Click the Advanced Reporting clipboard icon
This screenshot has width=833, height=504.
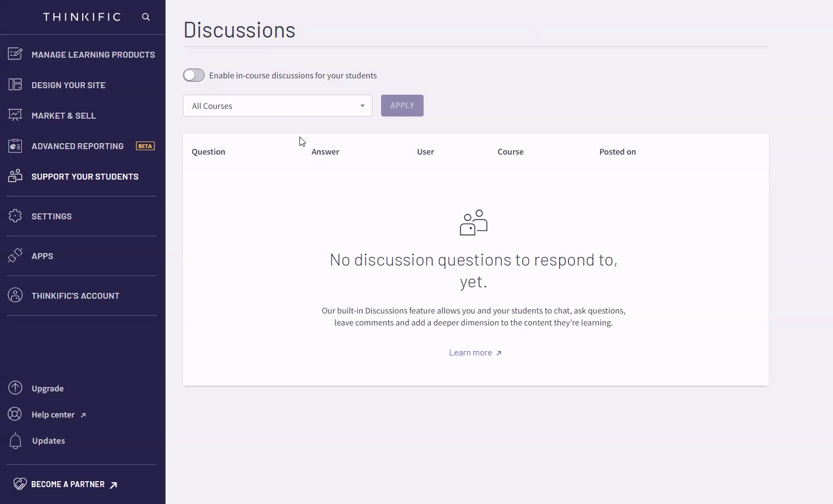coord(15,145)
